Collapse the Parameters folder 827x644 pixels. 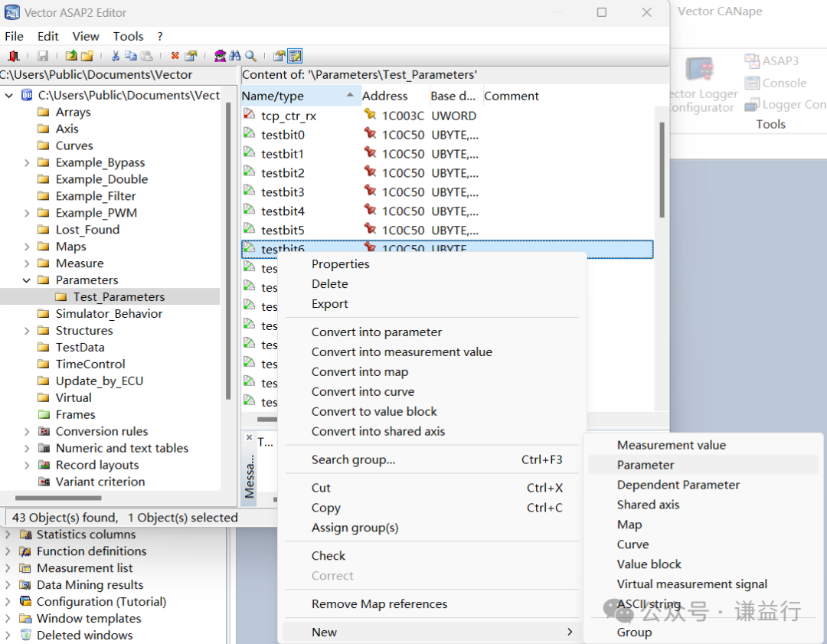[x=26, y=280]
